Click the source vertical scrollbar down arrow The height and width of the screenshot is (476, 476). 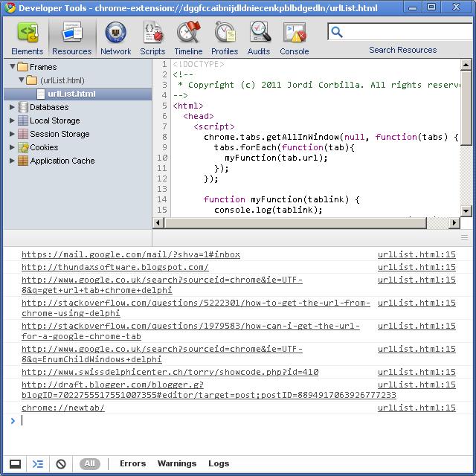click(x=466, y=210)
